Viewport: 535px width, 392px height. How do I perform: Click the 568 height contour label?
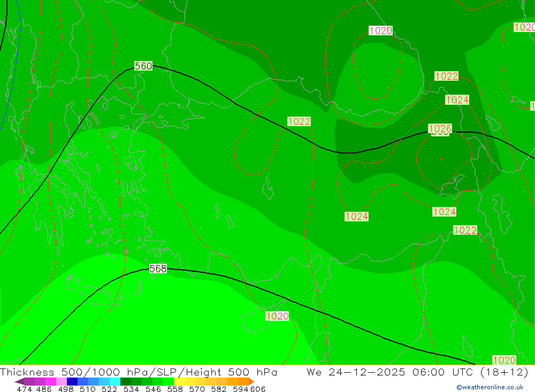pyautogui.click(x=158, y=268)
